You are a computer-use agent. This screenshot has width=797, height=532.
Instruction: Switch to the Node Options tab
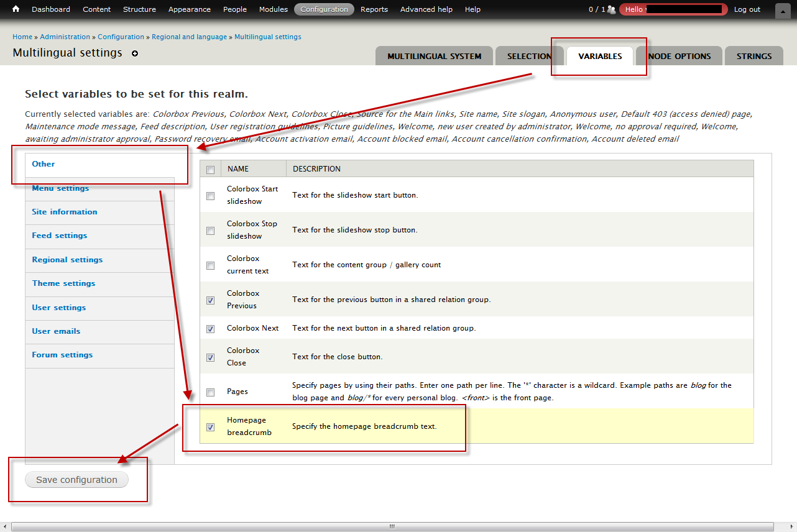(x=680, y=56)
